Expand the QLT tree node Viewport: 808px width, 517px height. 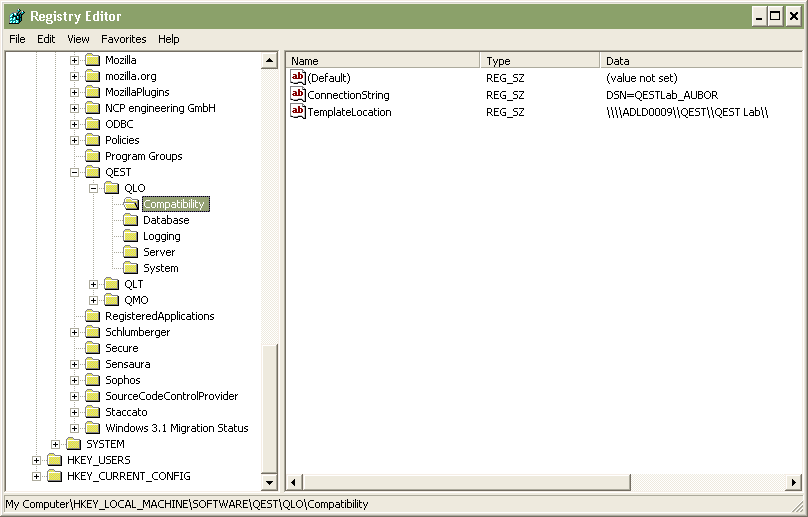pos(94,284)
